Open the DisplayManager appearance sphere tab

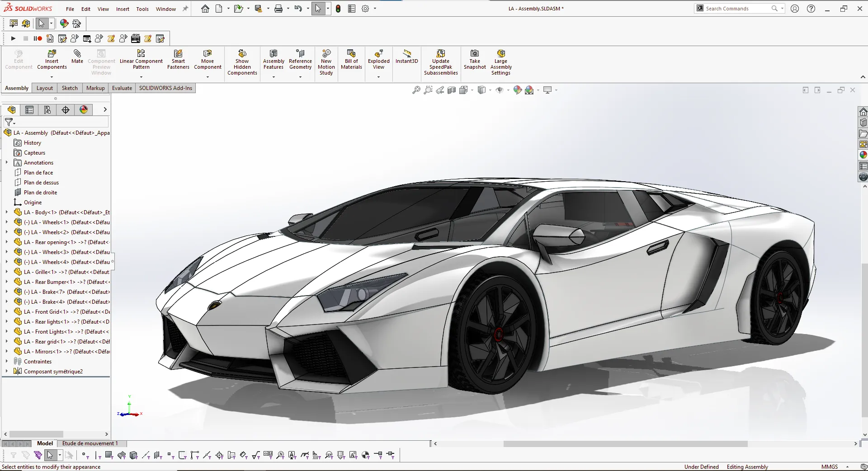tap(84, 109)
